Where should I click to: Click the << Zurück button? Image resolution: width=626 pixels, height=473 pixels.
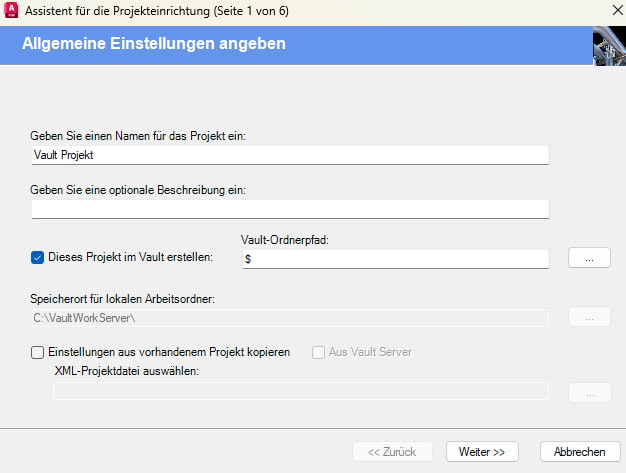pos(392,451)
